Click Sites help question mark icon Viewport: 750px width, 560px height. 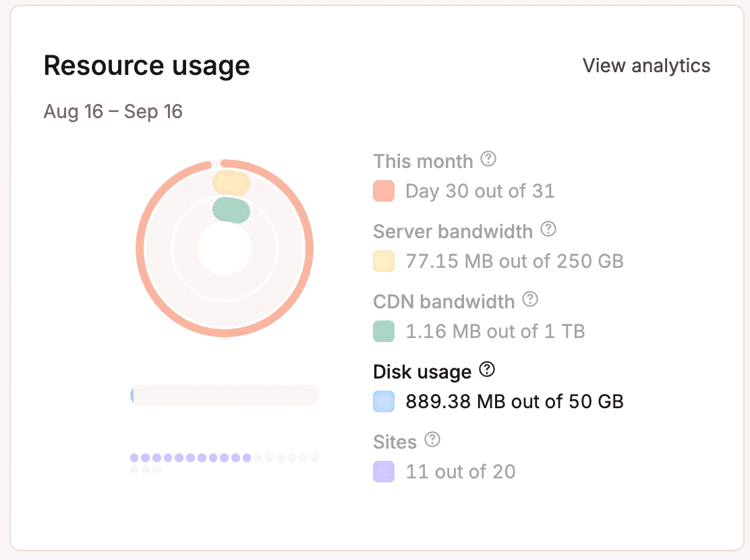(x=432, y=440)
